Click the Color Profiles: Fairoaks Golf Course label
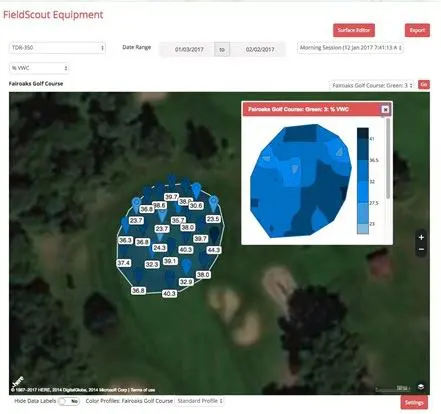The height and width of the screenshot is (414, 441). 129,401
